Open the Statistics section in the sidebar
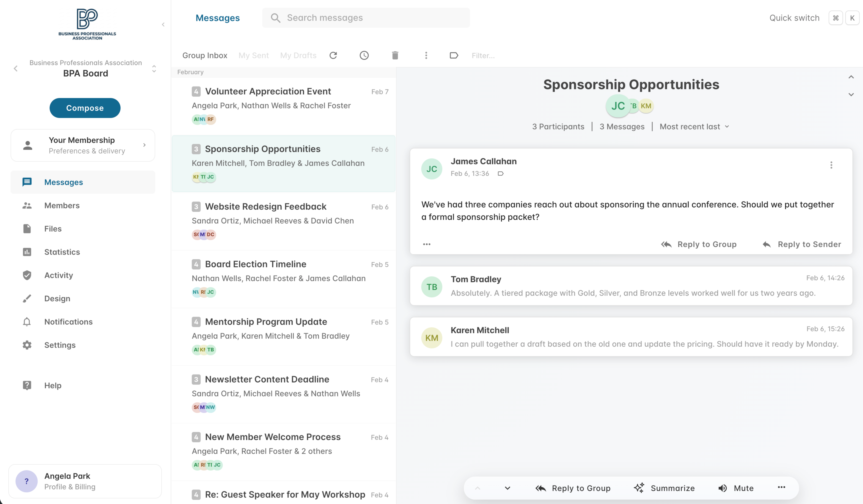Viewport: 863px width, 504px height. [62, 252]
